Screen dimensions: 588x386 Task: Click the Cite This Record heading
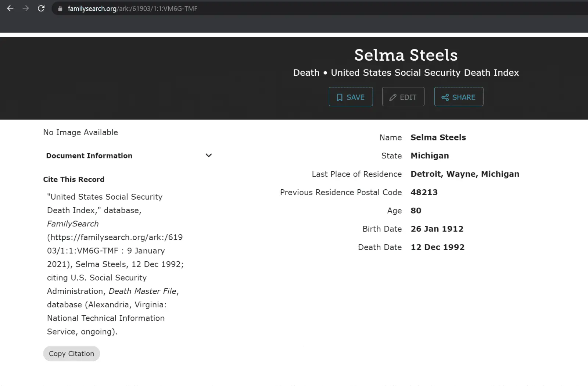click(74, 179)
